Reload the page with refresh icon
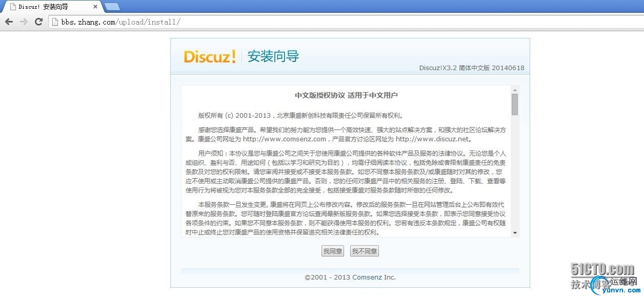 (38, 22)
